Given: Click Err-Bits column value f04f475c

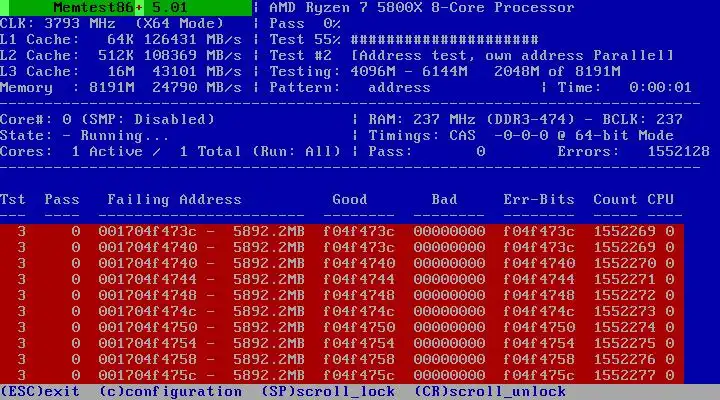Looking at the screenshot, I should pos(539,375).
